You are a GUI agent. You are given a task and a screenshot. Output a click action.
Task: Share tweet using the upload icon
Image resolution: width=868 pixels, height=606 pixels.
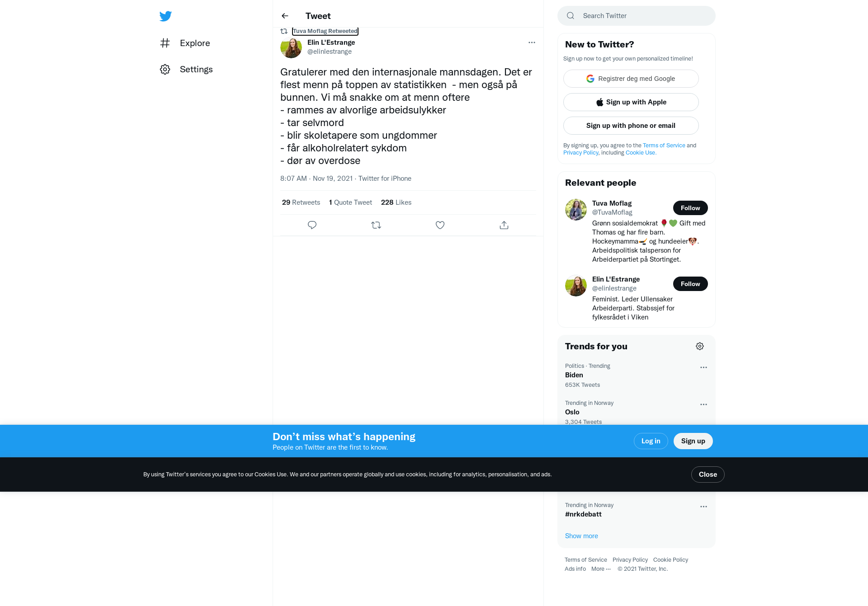(x=504, y=225)
